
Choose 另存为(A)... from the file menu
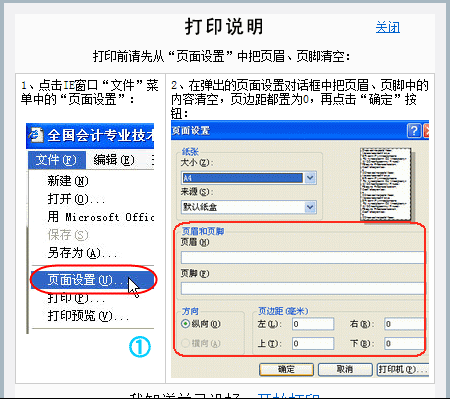82,253
